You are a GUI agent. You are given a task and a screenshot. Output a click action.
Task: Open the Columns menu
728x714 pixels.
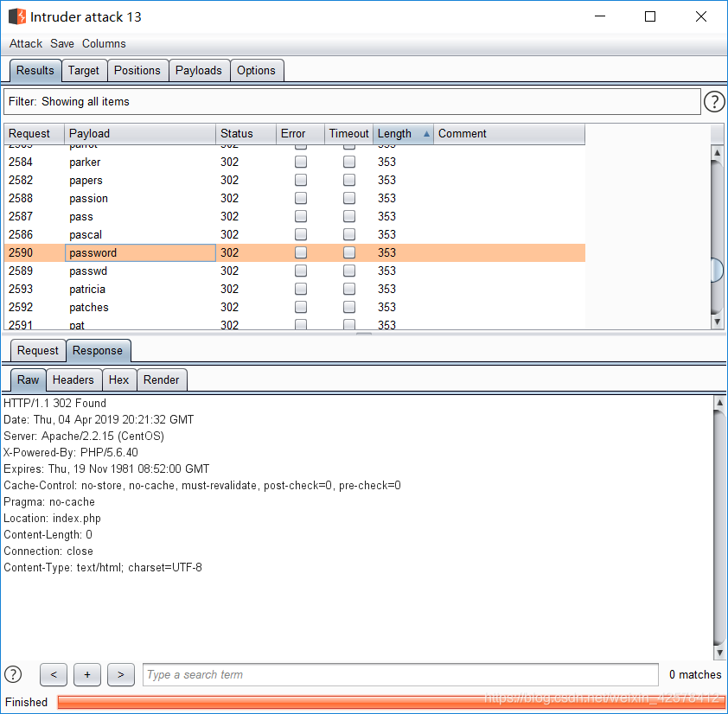click(x=104, y=43)
